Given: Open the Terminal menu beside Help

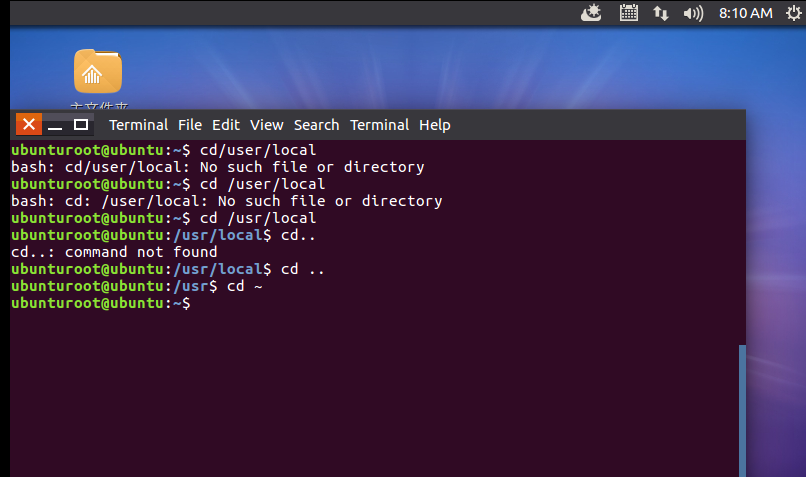Looking at the screenshot, I should click(x=379, y=125).
